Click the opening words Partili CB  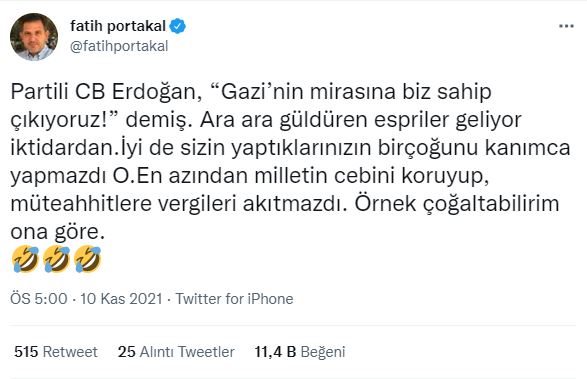58,92
